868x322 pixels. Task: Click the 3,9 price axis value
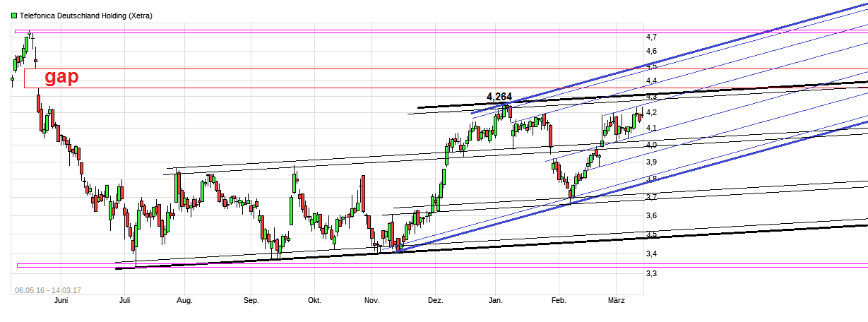tap(651, 162)
